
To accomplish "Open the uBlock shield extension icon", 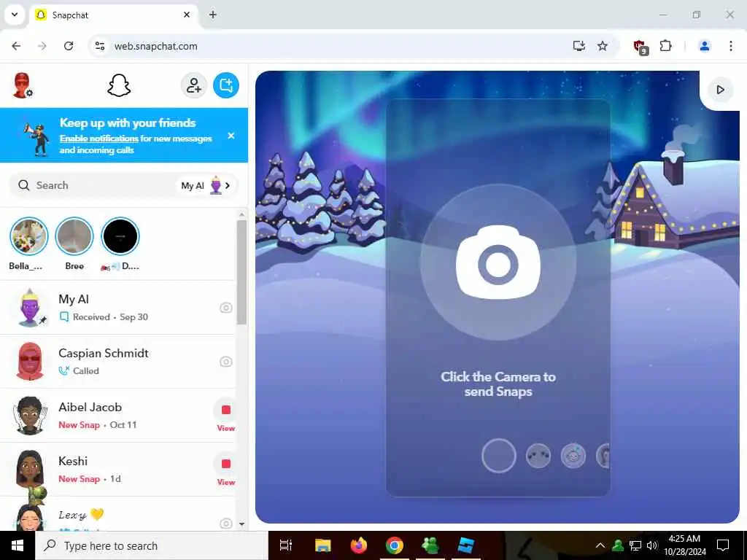I will point(640,47).
